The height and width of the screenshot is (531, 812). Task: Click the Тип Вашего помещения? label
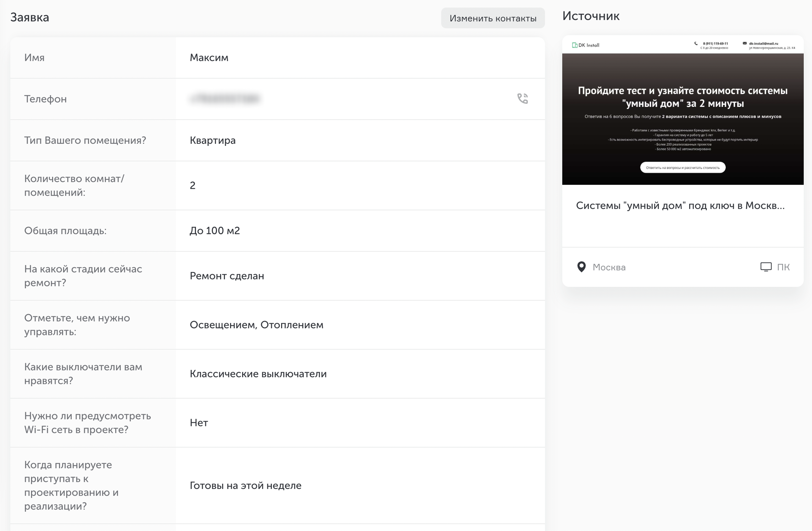point(85,140)
